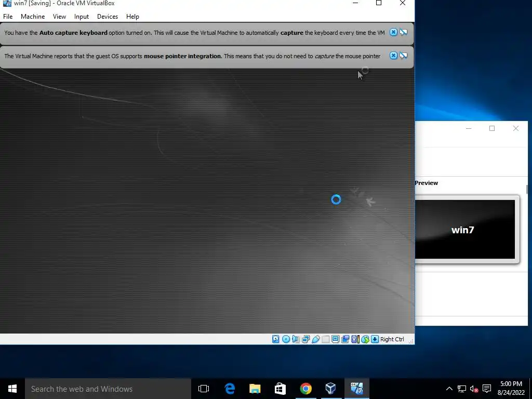The image size is (532, 399).
Task: Open the USB devices status icon
Action: point(315,339)
